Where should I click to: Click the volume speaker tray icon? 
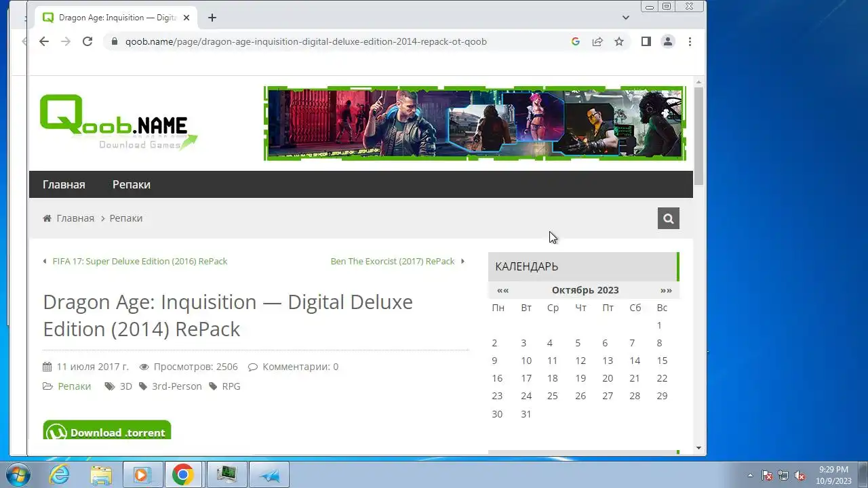coord(800,476)
